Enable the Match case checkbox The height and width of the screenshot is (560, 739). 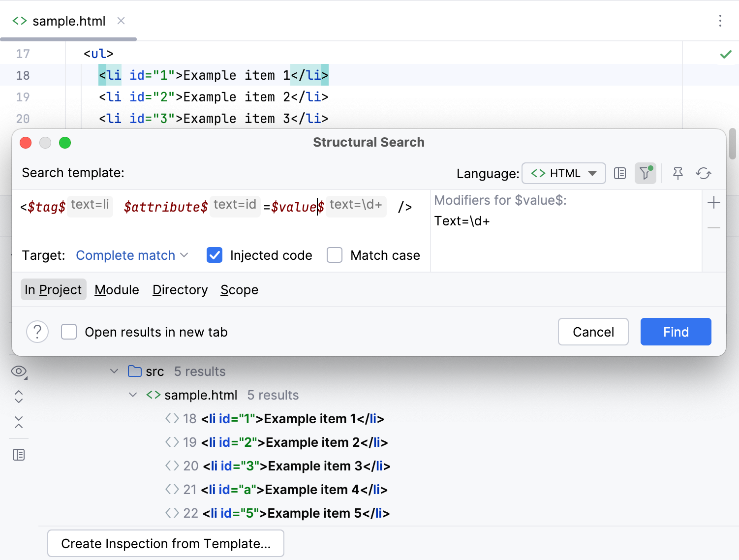tap(335, 255)
